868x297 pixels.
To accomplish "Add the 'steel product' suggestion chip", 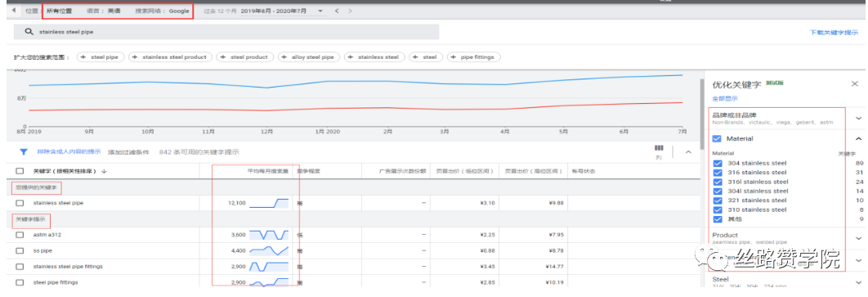I will (x=245, y=57).
